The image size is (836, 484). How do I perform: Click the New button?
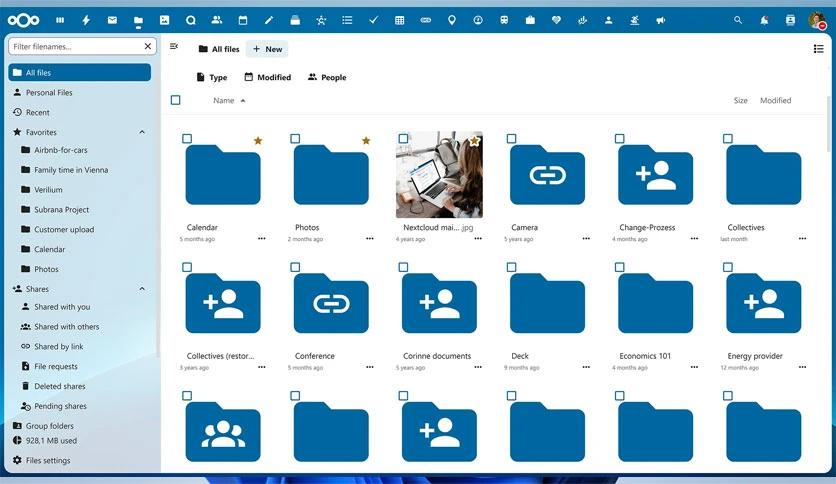[267, 49]
